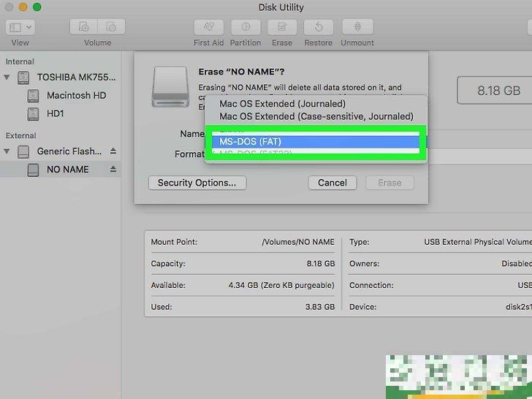Click the First Aid toolbar icon
The height and width of the screenshot is (399, 532).
coord(208,27)
